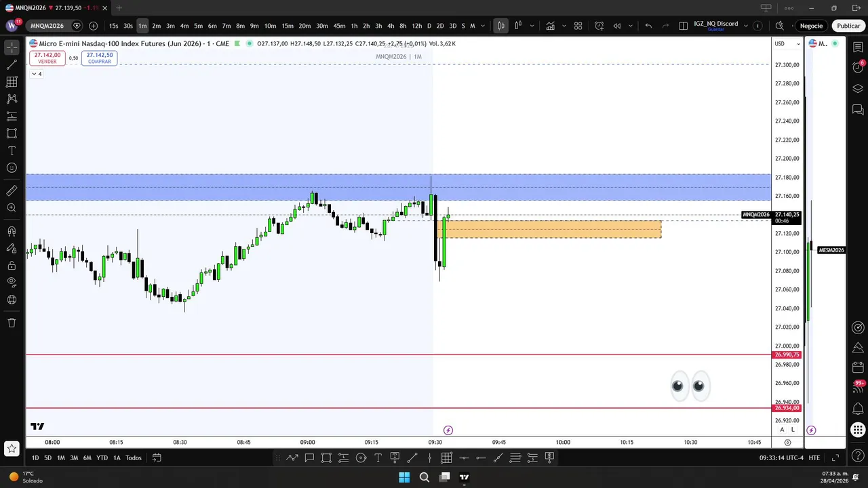Open timezone 09:33:14 UTC-4 menu
868x488 pixels.
point(782,457)
